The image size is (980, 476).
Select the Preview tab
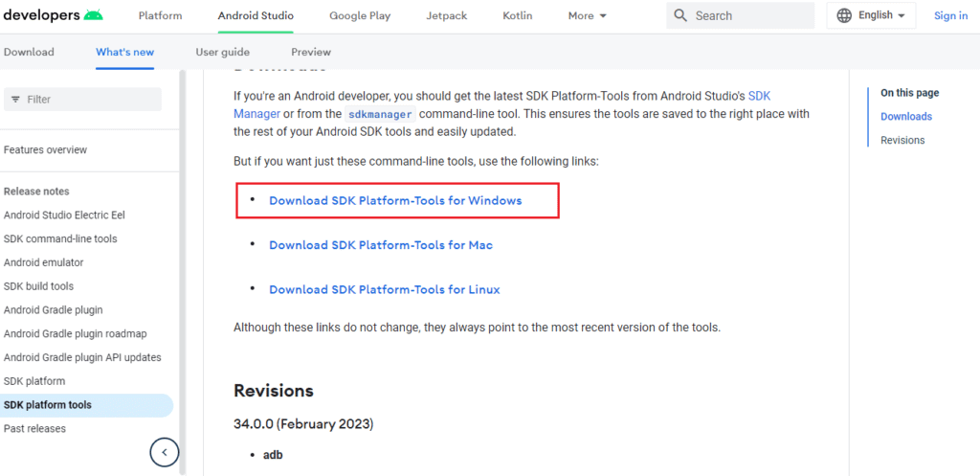coord(311,52)
